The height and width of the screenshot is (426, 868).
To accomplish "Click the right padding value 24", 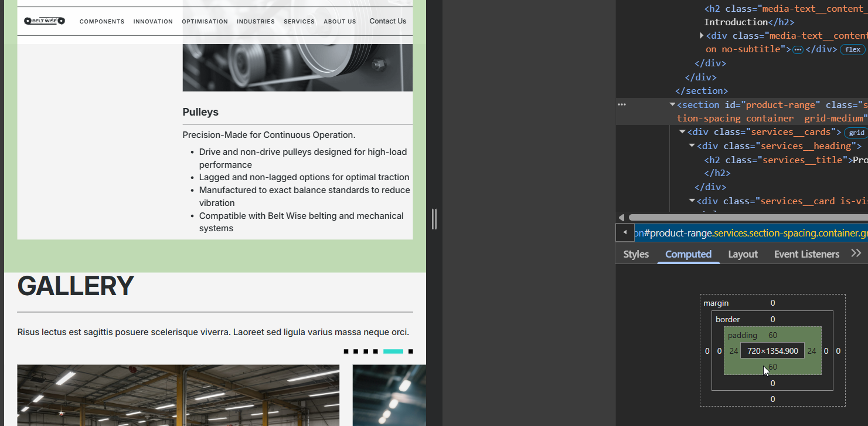I will click(x=811, y=351).
